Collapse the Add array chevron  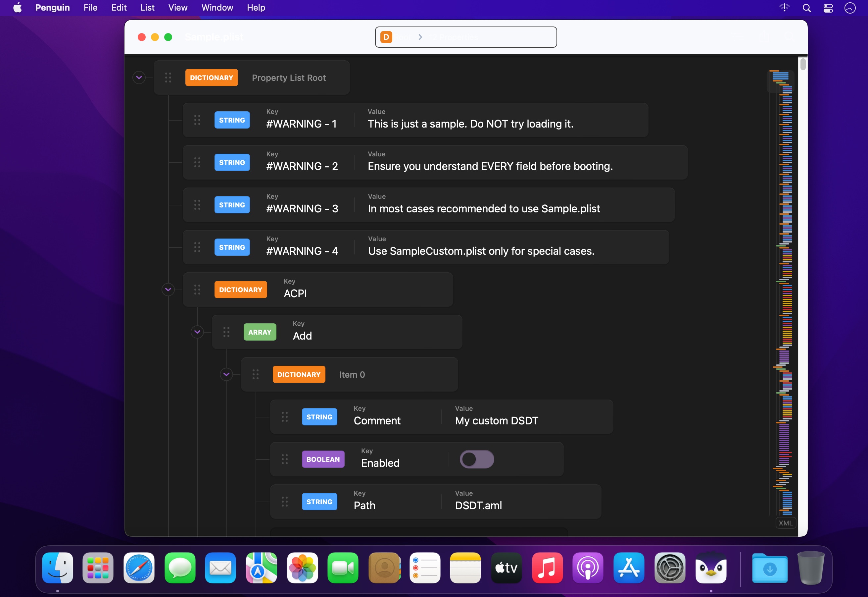click(x=197, y=332)
